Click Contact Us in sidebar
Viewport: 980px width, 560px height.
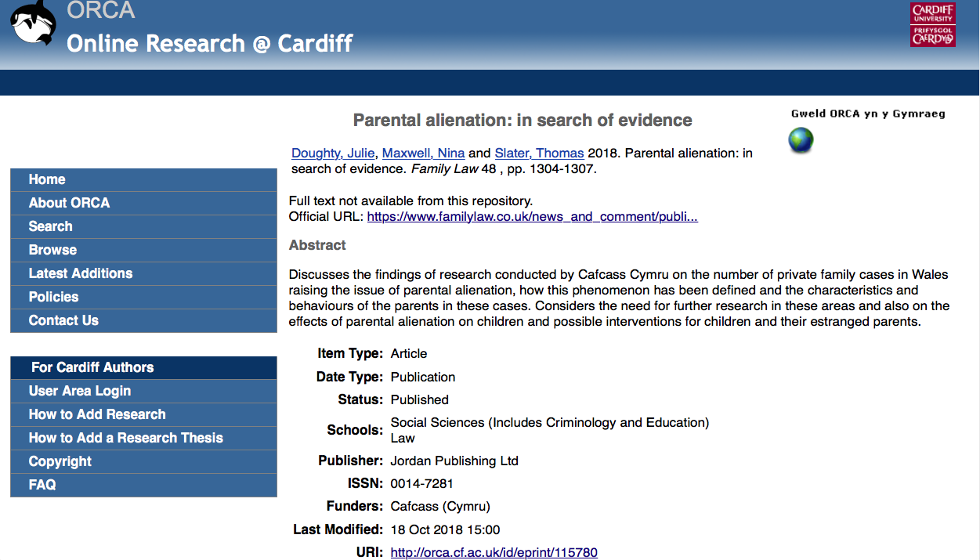click(63, 320)
